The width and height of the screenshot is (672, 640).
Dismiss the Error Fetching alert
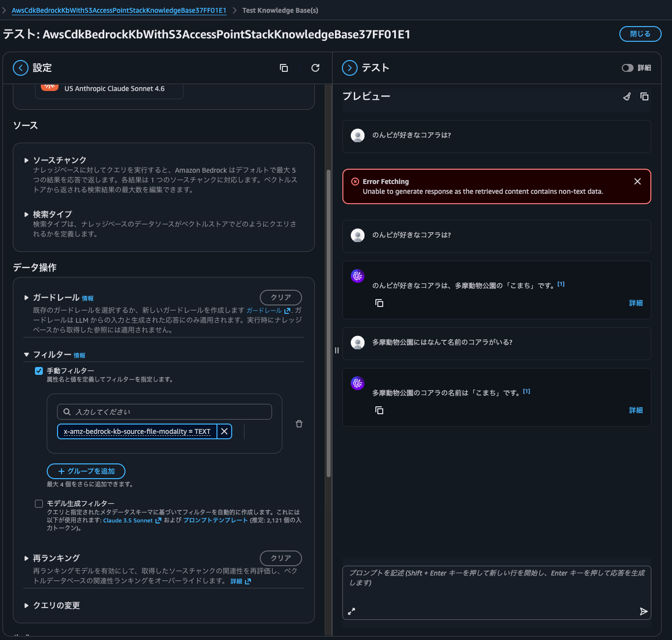638,182
